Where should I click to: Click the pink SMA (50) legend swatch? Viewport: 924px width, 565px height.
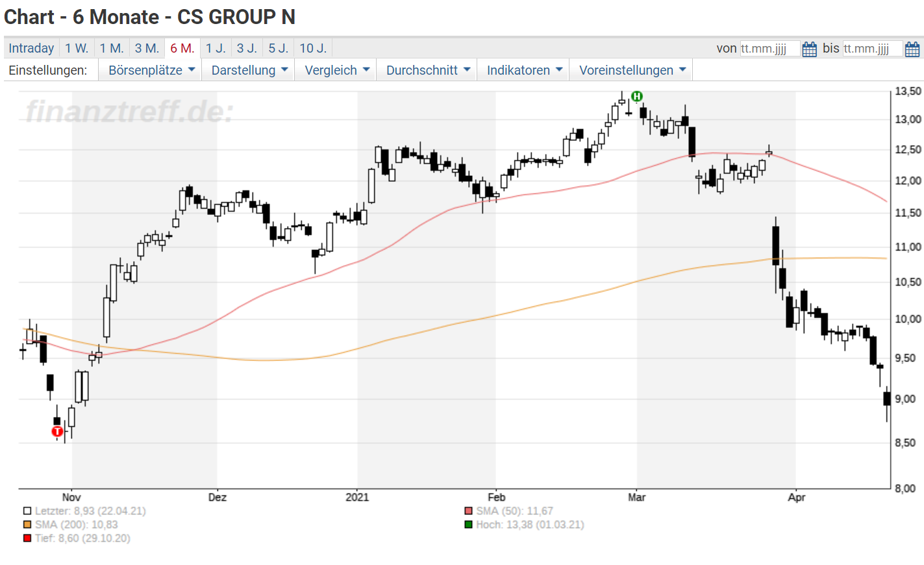point(469,511)
